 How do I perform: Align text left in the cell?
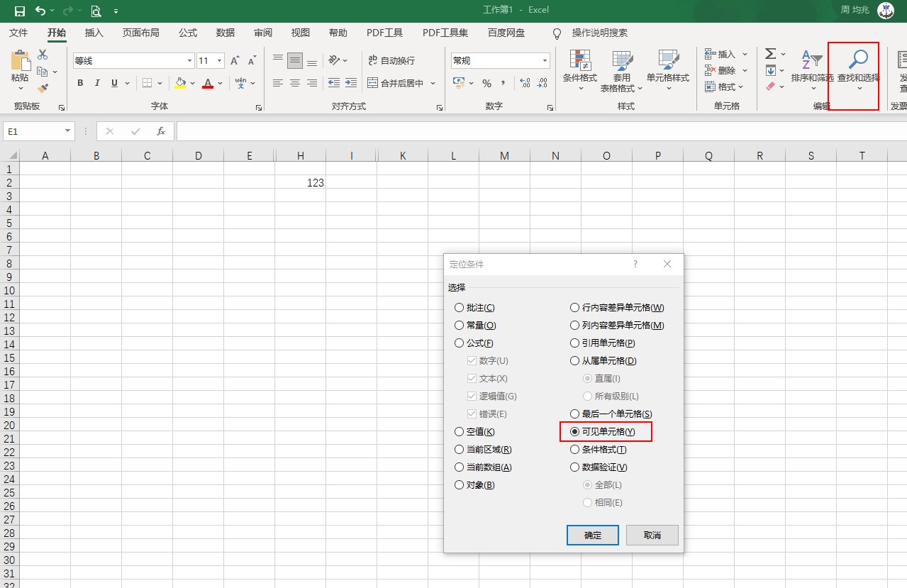[x=278, y=83]
